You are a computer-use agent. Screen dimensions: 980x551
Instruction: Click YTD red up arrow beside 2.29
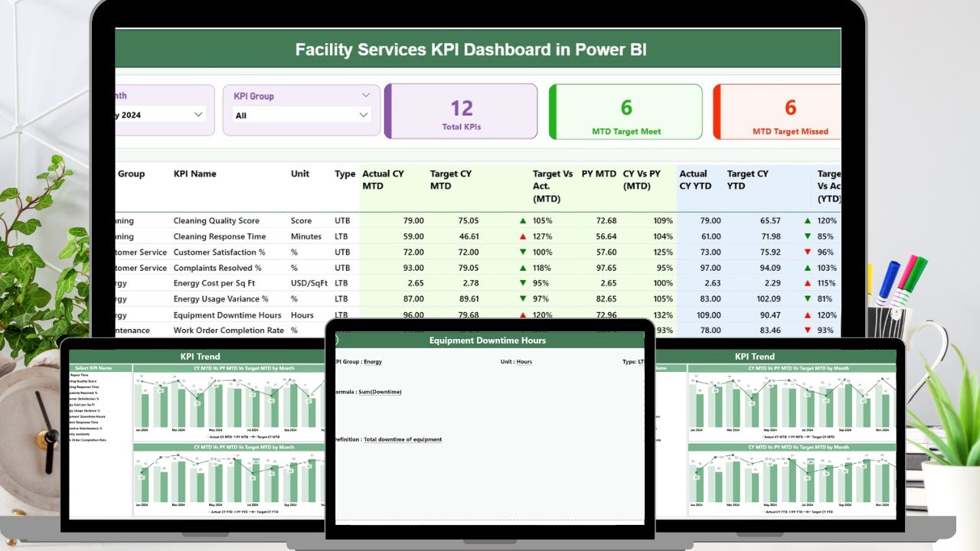point(807,284)
